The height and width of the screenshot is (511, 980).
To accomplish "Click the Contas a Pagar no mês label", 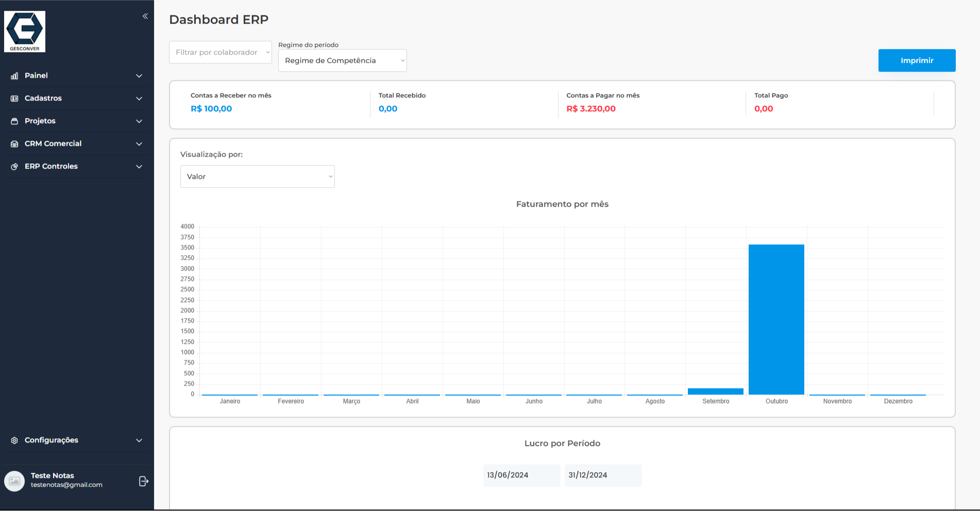I will (x=603, y=95).
